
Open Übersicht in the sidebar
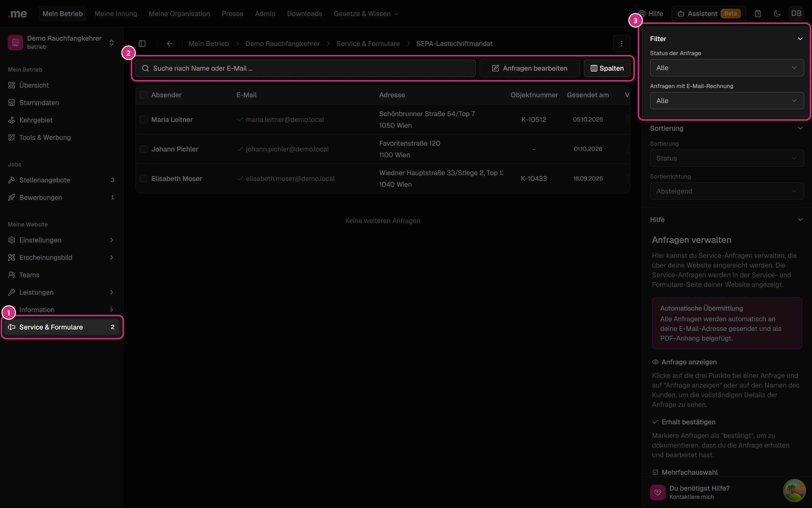(x=62, y=85)
